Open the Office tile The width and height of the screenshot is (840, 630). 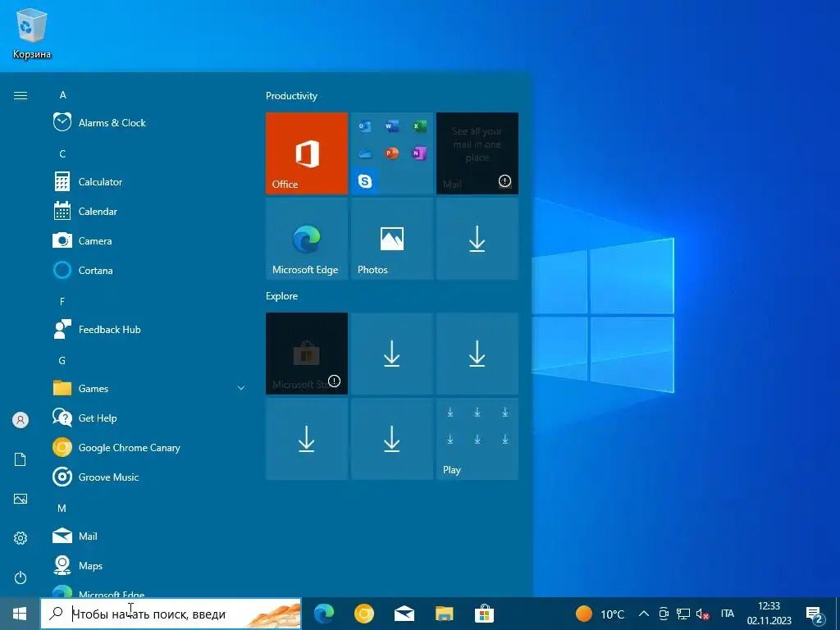307,153
